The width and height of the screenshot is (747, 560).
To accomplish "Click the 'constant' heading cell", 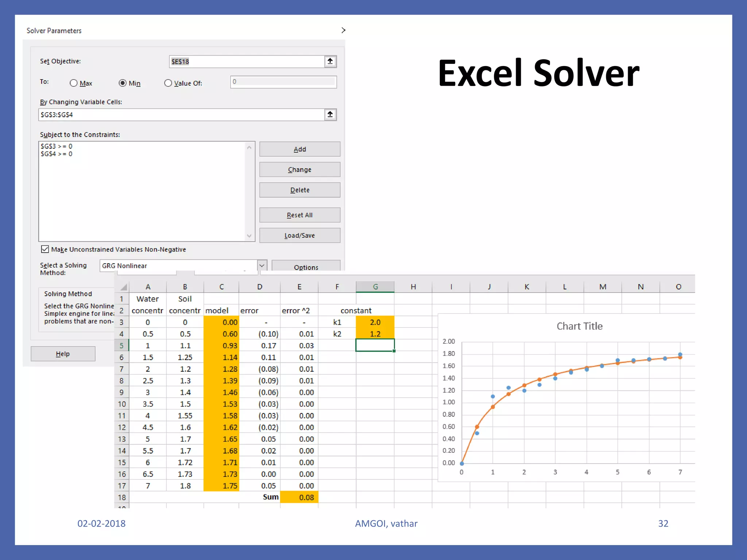I will (x=356, y=311).
